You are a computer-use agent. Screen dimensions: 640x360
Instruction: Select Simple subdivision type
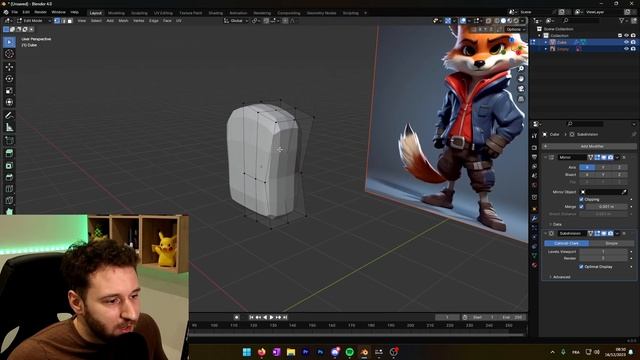[x=611, y=243]
